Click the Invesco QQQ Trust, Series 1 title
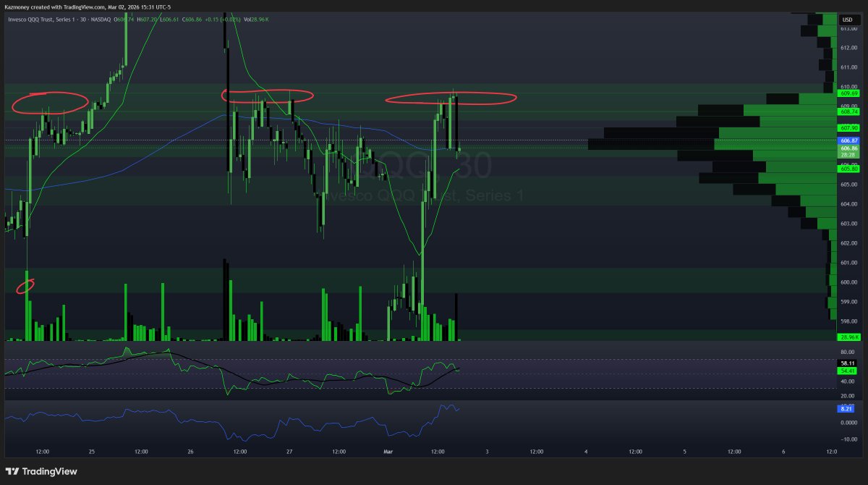Screen dimensions: 868x485 (x=41, y=20)
